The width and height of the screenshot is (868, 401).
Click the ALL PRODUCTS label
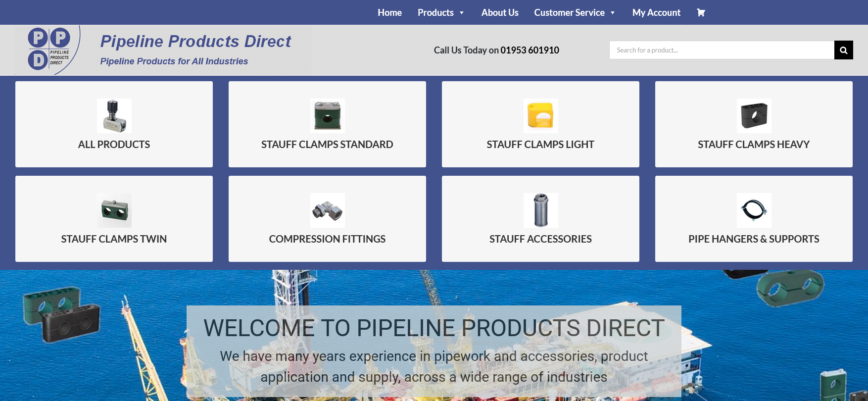[114, 145]
